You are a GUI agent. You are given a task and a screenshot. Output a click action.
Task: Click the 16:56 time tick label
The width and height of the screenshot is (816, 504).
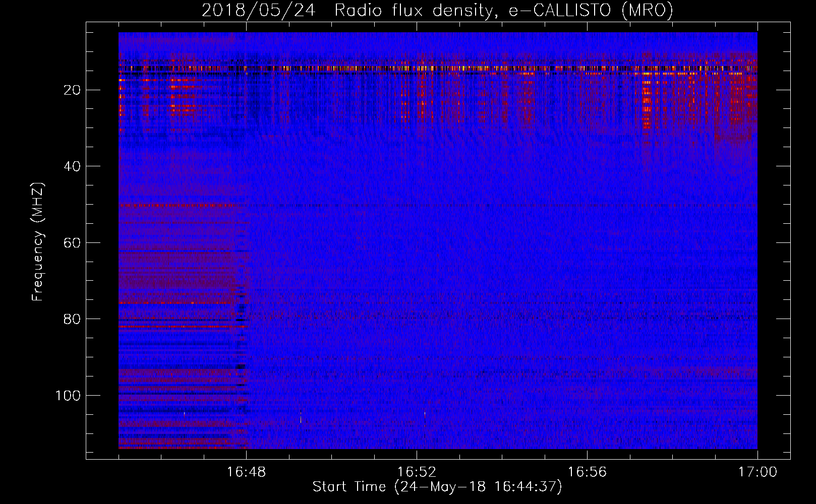click(587, 472)
